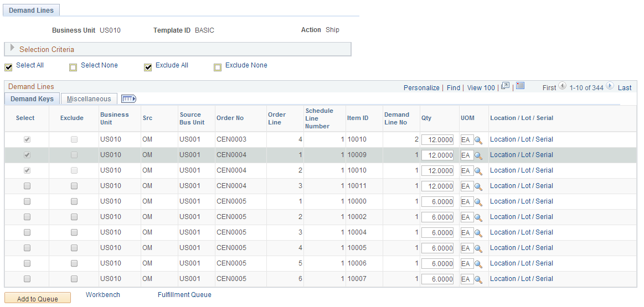Exclude the row with item 10004
Screen dimensions: 644x307
(74, 232)
